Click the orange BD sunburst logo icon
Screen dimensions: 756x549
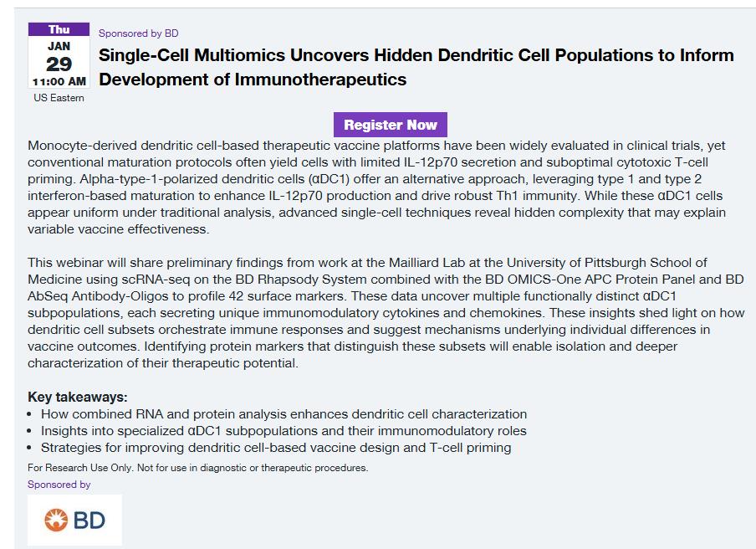(55, 520)
